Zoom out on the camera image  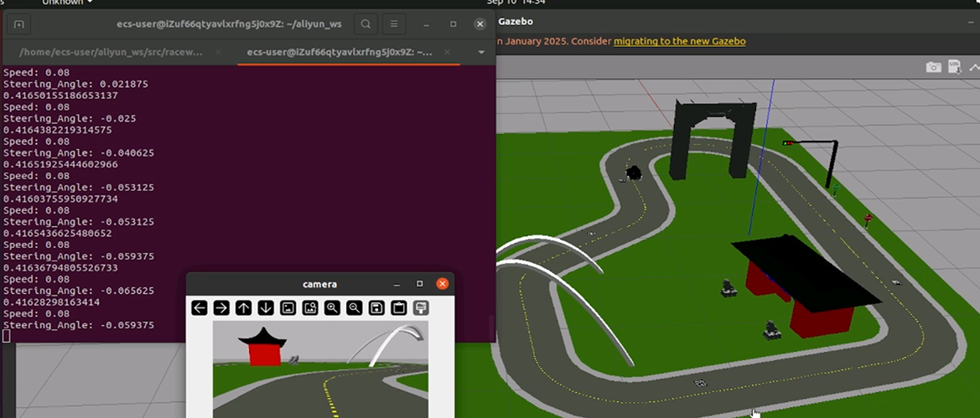355,307
